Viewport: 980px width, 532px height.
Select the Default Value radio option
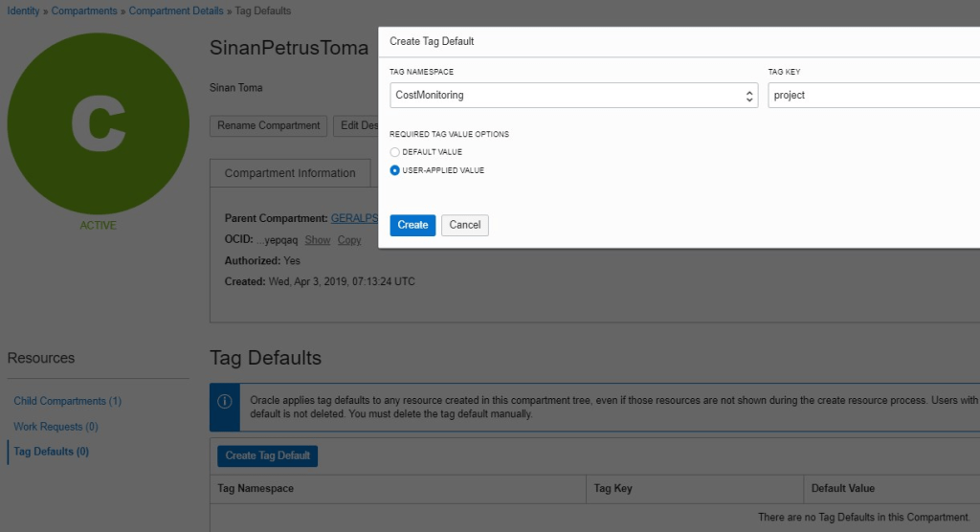[395, 152]
